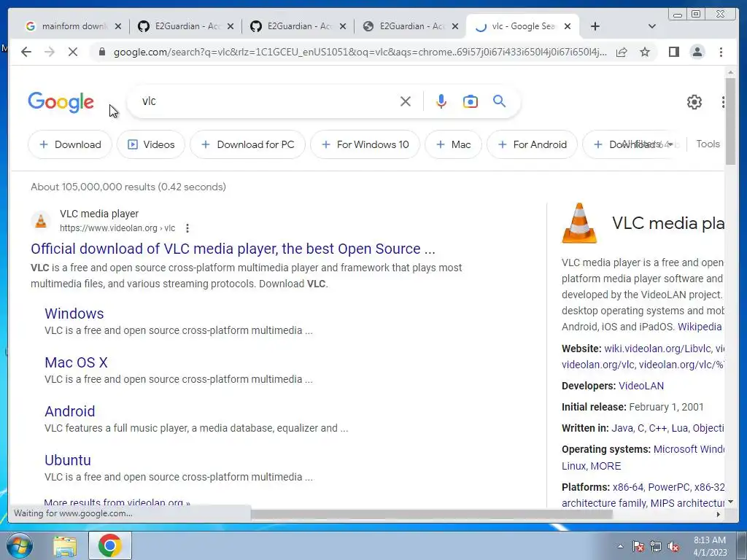The height and width of the screenshot is (560, 747).
Task: Click the magnifier search button
Action: coord(499,101)
